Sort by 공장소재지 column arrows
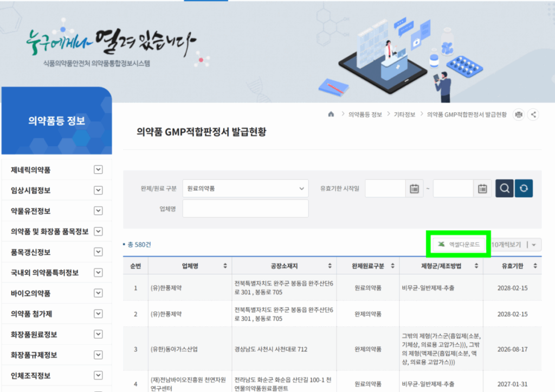555x392 pixels. (x=330, y=266)
